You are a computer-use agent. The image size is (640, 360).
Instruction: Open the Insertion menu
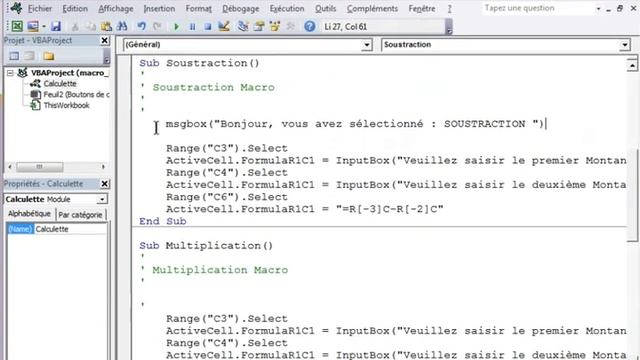point(159,8)
